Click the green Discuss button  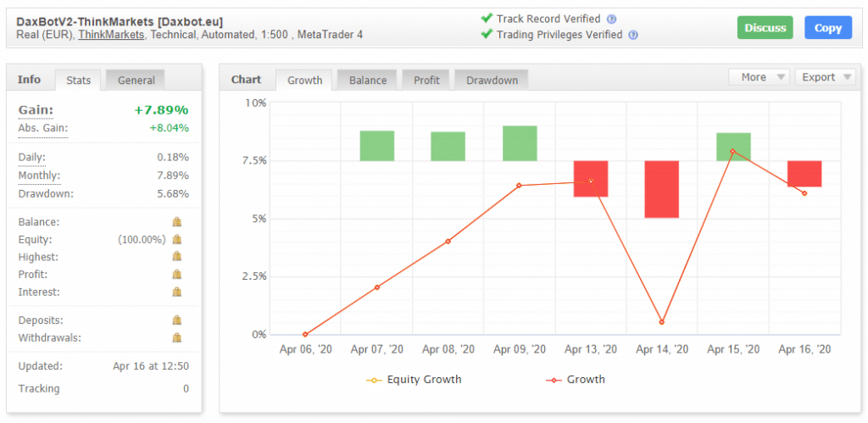click(765, 28)
